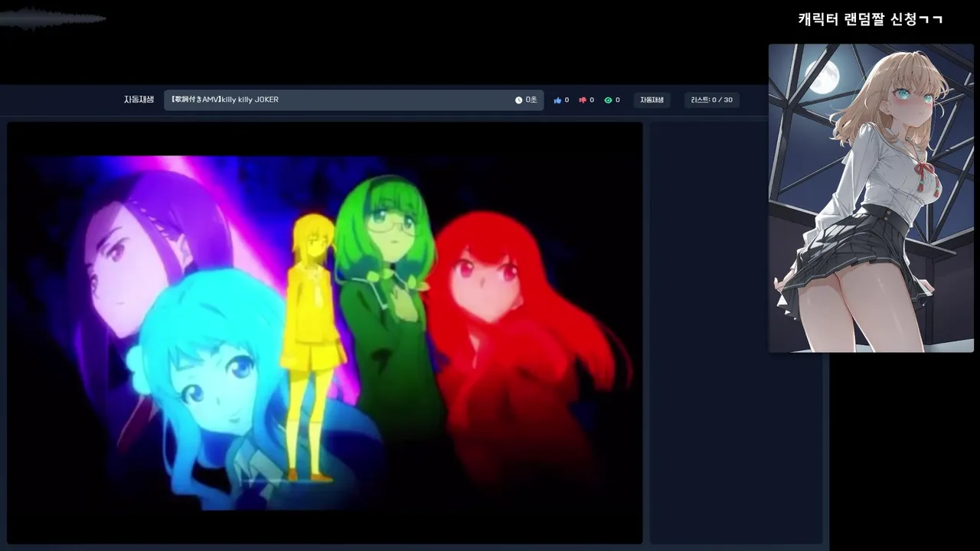Open the 리스트: 0 / 30 playlist button
The width and height of the screenshot is (980, 551).
click(x=712, y=100)
